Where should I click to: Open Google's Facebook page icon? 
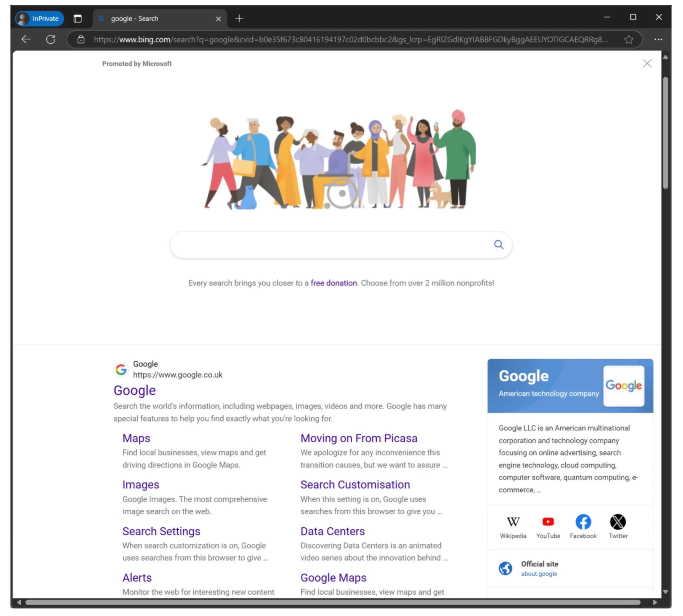583,522
